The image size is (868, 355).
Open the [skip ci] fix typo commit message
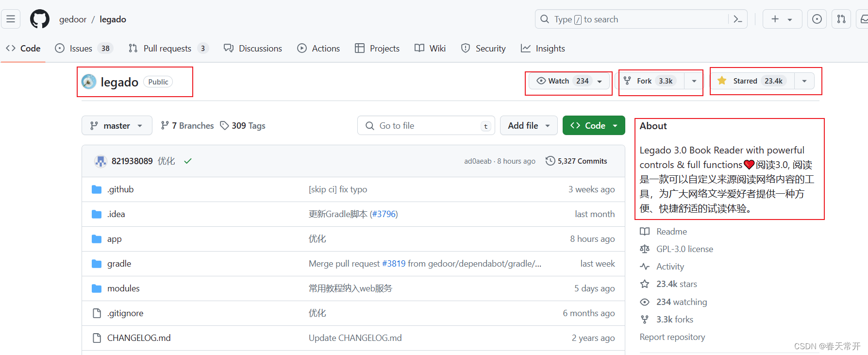point(338,189)
